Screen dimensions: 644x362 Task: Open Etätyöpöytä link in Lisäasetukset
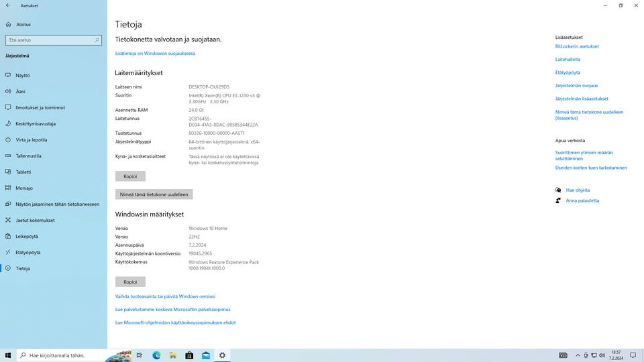(568, 72)
